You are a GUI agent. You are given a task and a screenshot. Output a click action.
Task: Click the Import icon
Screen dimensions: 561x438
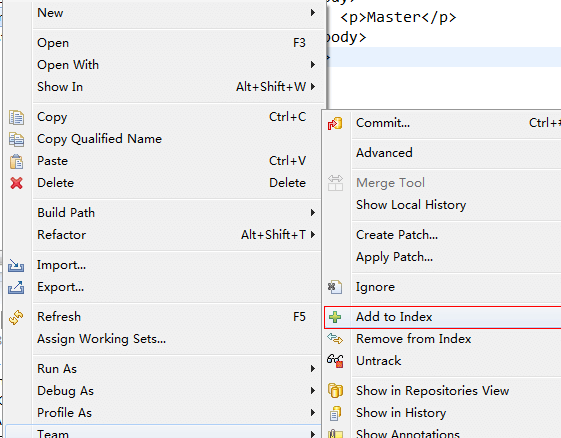pyautogui.click(x=16, y=266)
